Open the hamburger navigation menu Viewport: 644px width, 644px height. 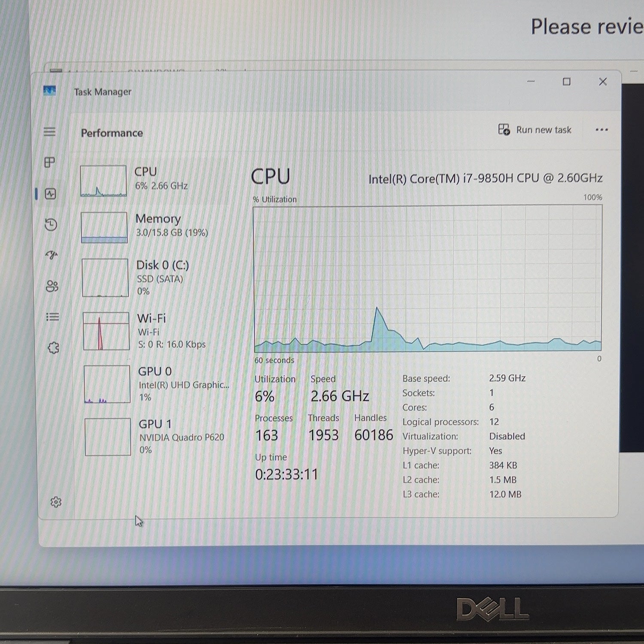(49, 132)
